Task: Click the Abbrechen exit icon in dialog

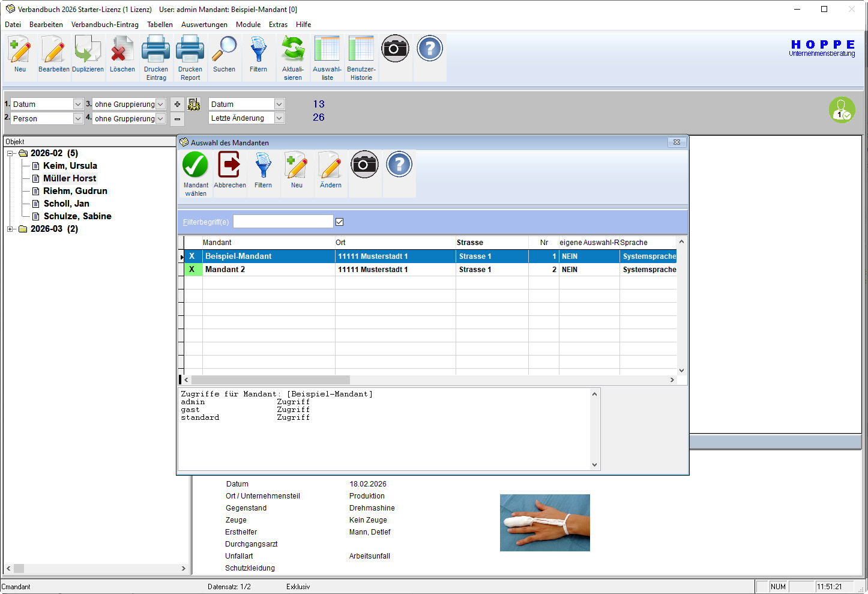Action: pyautogui.click(x=229, y=166)
